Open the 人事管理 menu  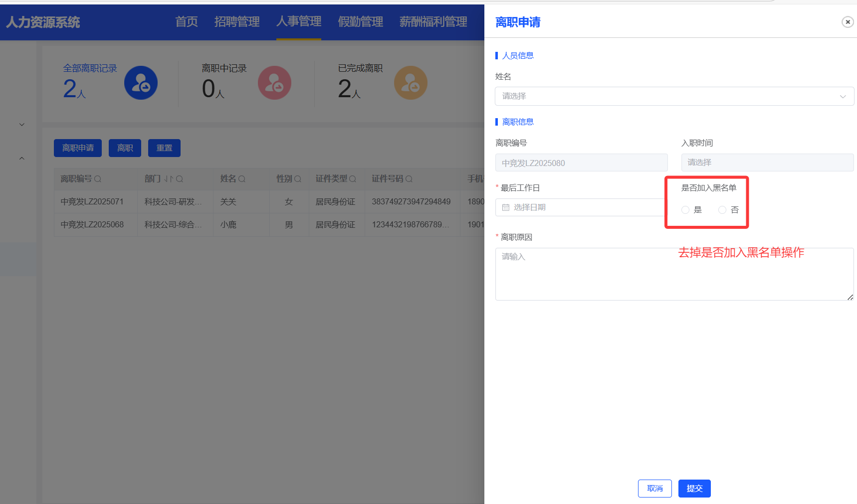coord(299,22)
